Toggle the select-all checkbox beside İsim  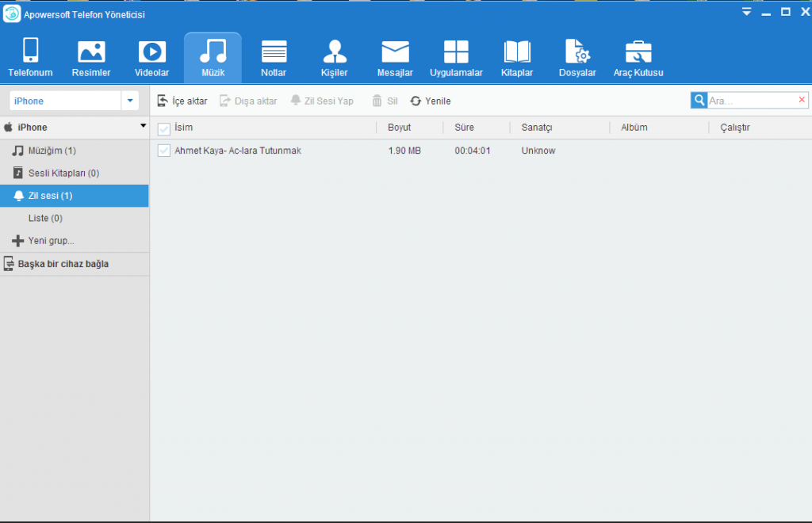(164, 128)
